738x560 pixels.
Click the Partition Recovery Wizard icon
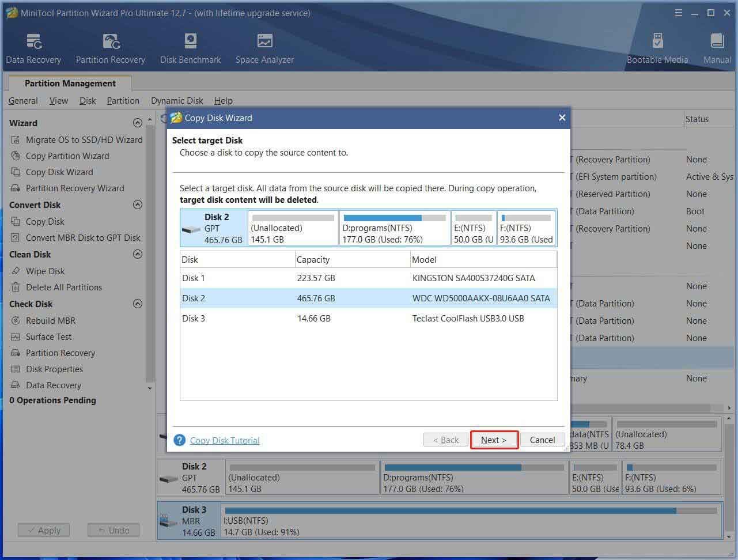pyautogui.click(x=16, y=188)
